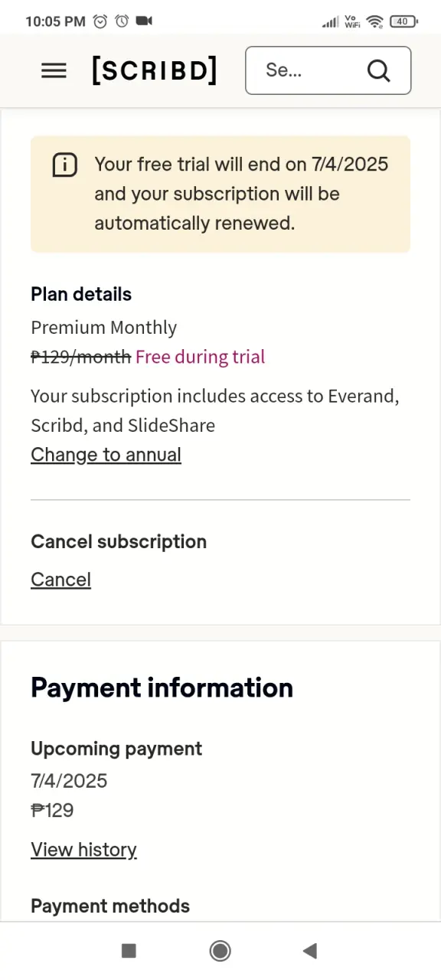Tap the info icon in trial notice
The width and height of the screenshot is (441, 980).
(64, 165)
